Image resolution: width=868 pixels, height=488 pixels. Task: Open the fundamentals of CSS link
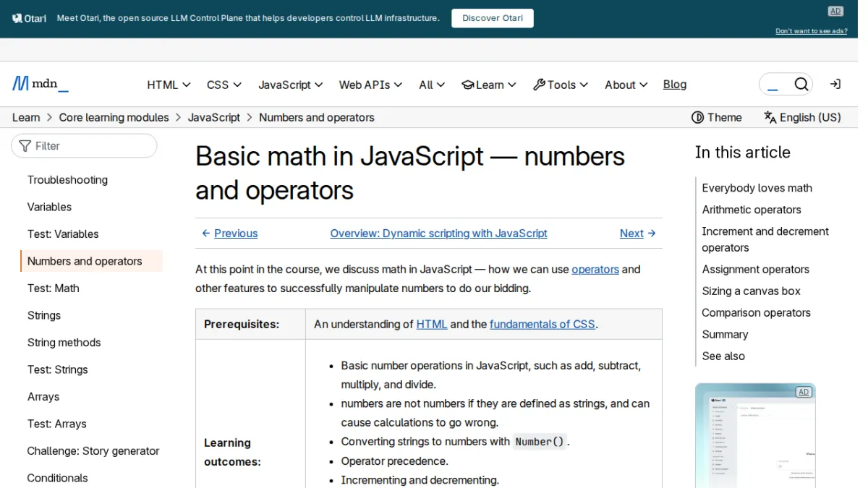[x=542, y=324]
